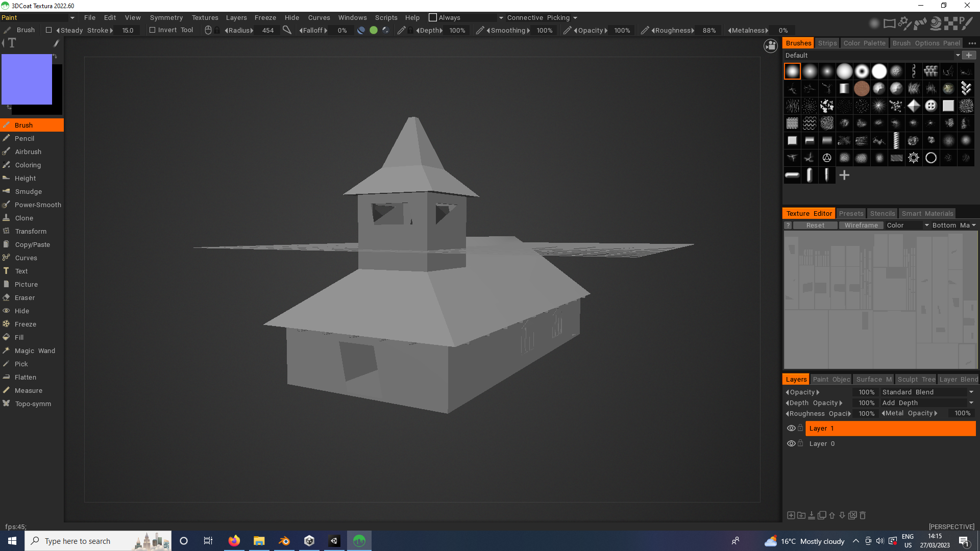Expand the Standard Blend mode dropdown

click(x=971, y=392)
